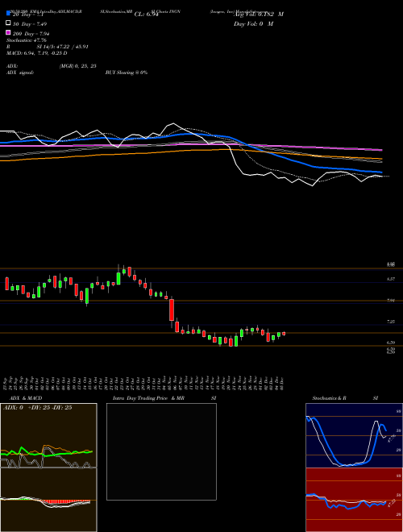The height and width of the screenshot is (532, 403).
Task: Click the 'BUY Slowing @ 0%' signal text
Action: [127, 73]
